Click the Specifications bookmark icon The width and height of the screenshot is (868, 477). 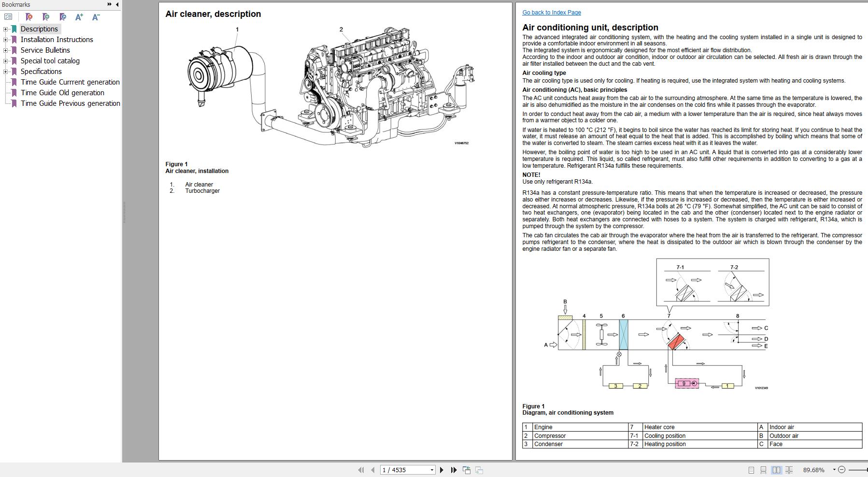(x=14, y=72)
